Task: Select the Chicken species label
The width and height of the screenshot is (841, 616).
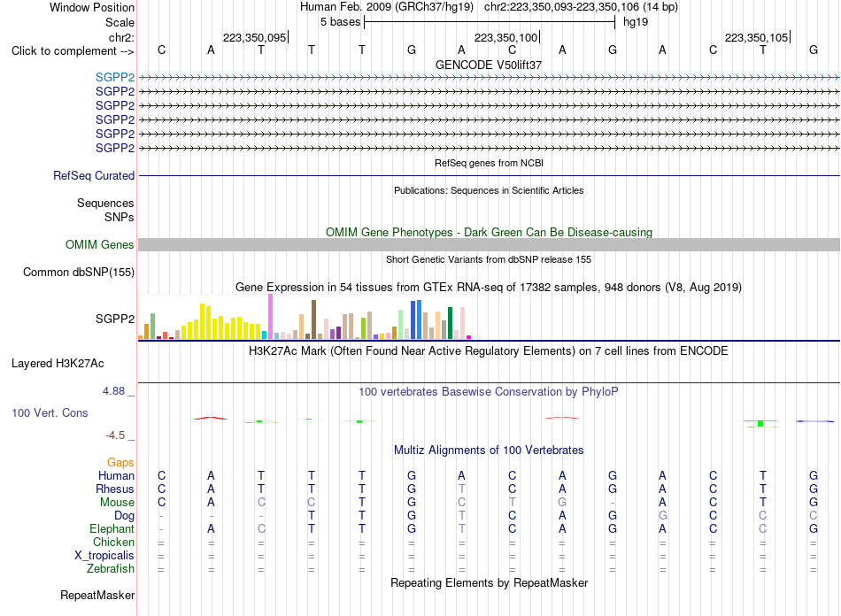Action: click(113, 542)
